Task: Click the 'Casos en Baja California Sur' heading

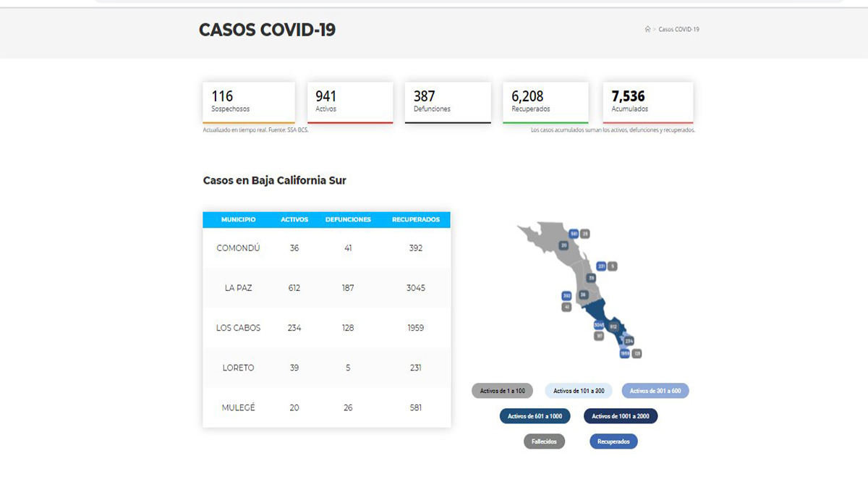Action: click(275, 180)
